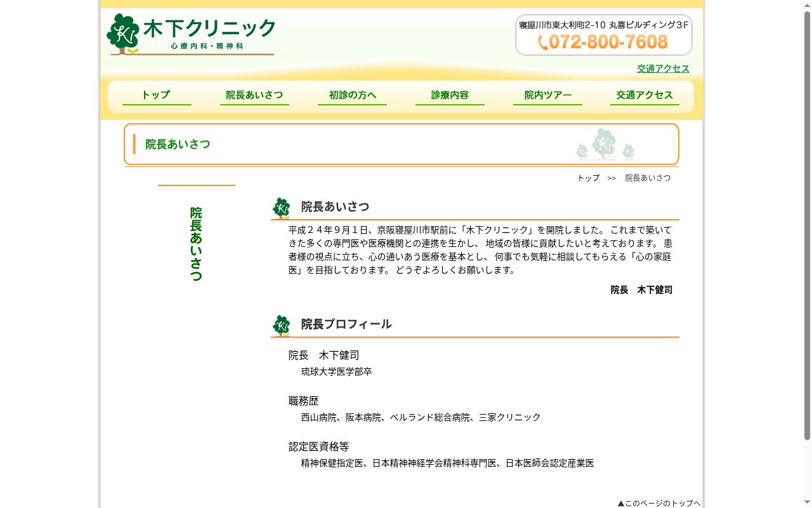Image resolution: width=812 pixels, height=508 pixels.
Task: Click the 木下クリニック tree logo
Action: coord(123,34)
